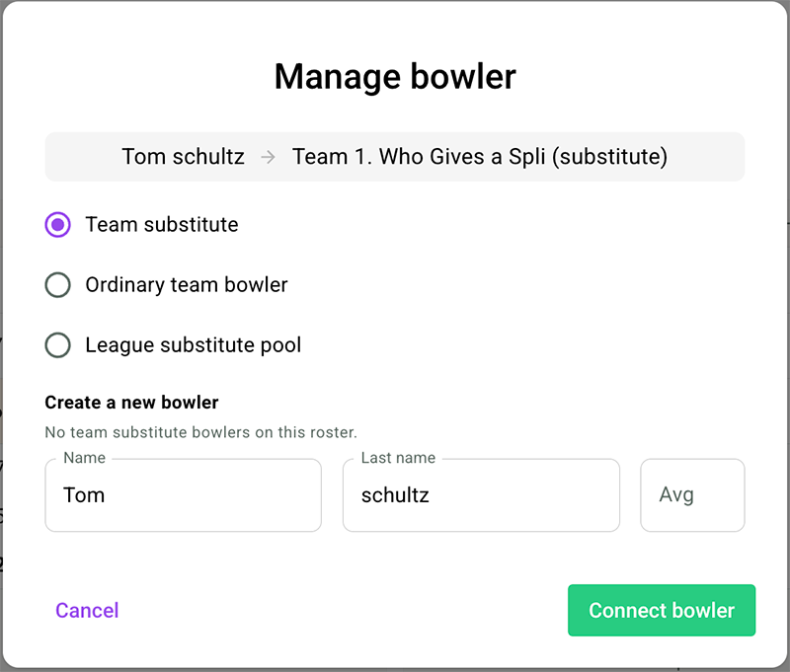This screenshot has height=672, width=790.
Task: Click the Avg input field
Action: tap(692, 494)
